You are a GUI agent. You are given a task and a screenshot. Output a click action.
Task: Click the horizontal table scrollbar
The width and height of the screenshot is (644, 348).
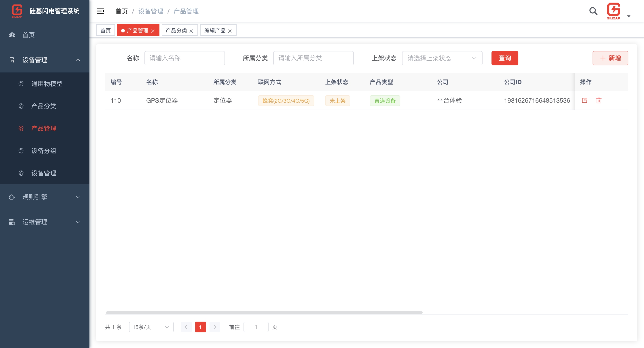point(263,312)
